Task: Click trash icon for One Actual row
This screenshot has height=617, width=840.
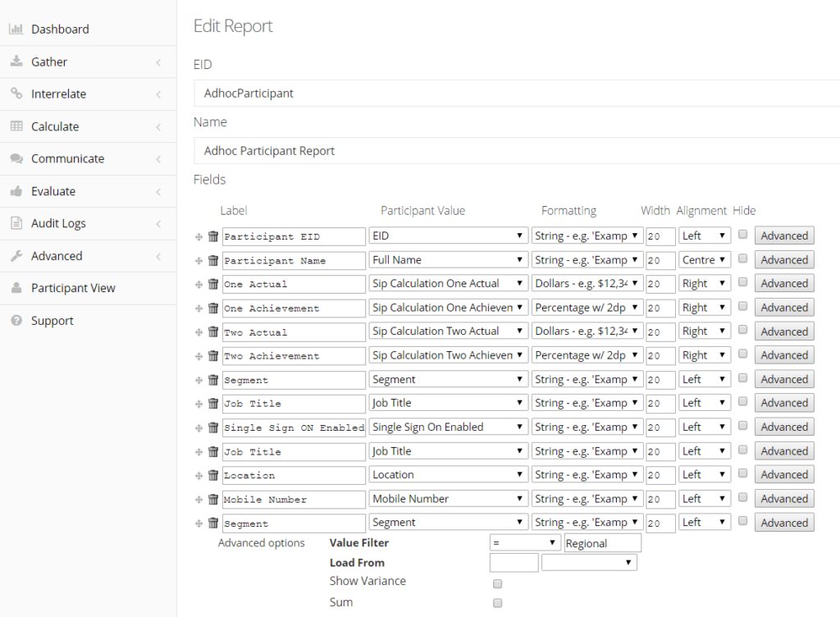Action: 213,284
